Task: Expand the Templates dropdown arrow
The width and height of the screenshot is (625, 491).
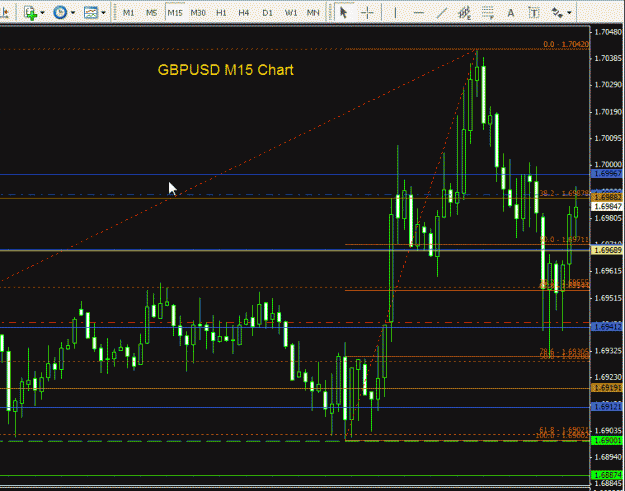Action: point(103,13)
